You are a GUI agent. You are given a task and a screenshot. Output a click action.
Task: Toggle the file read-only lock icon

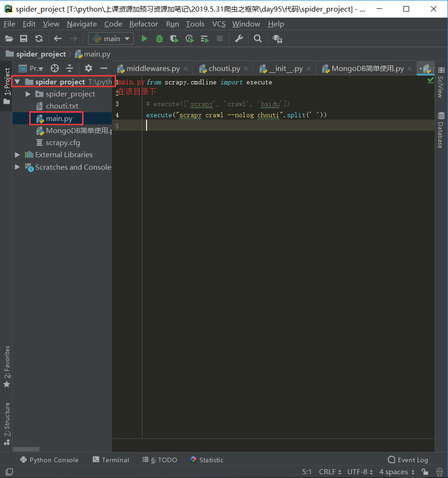(424, 472)
